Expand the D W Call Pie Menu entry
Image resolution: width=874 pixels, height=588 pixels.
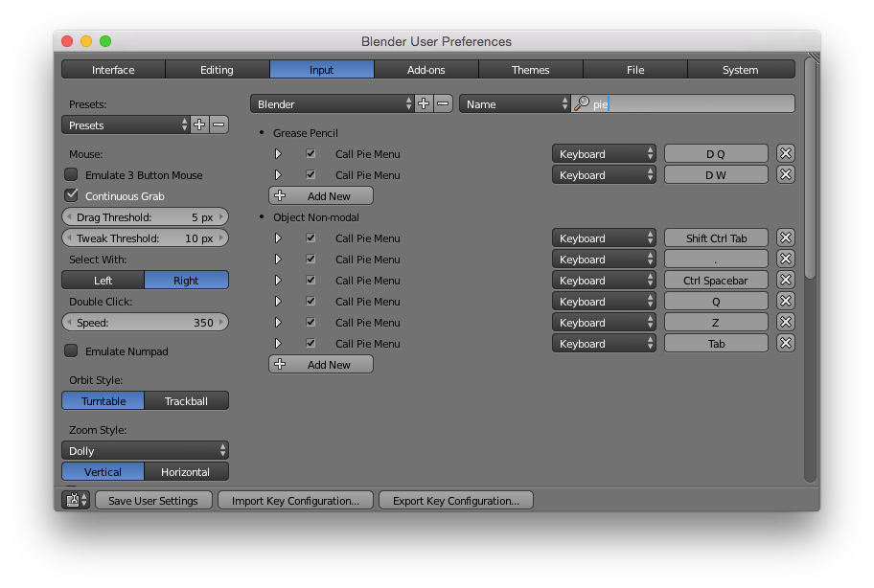coord(278,175)
